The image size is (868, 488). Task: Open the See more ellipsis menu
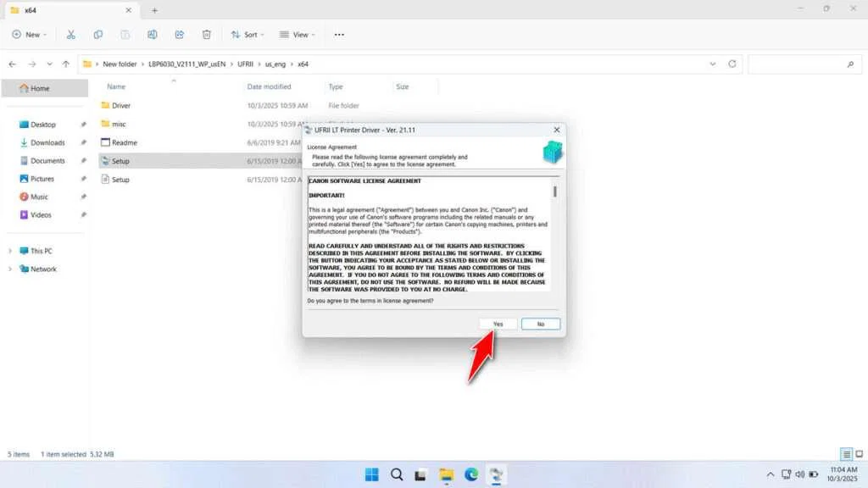pos(339,35)
